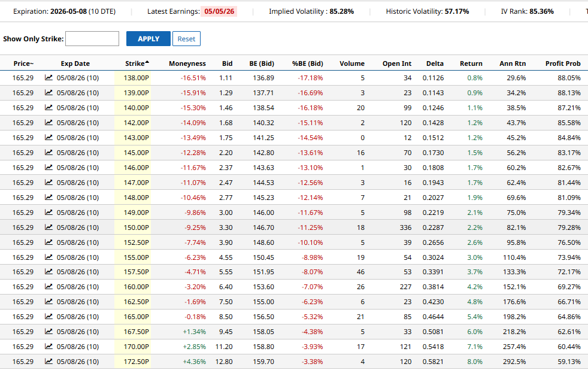Sort by Ann Rtn column header

click(x=512, y=63)
